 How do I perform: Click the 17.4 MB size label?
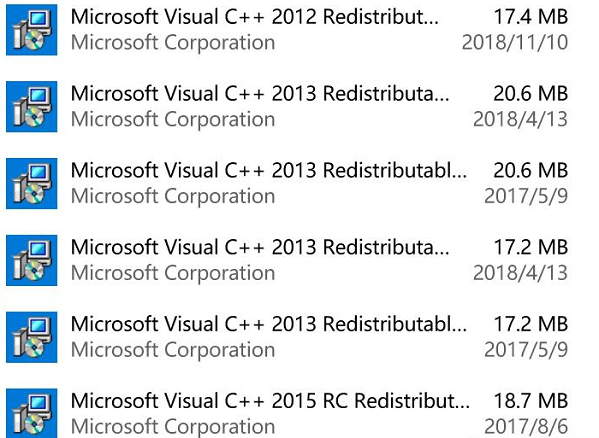(x=531, y=17)
